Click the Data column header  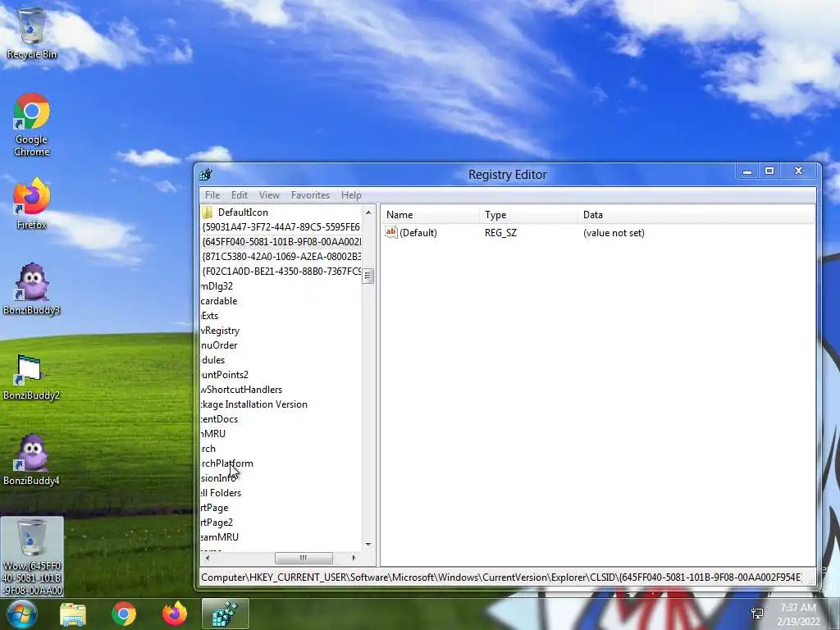[696, 214]
